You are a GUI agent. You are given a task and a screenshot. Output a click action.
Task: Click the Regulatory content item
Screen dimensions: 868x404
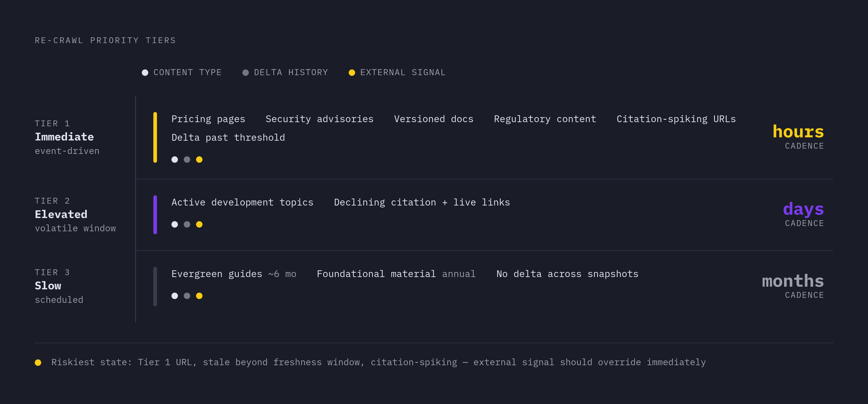tap(545, 119)
